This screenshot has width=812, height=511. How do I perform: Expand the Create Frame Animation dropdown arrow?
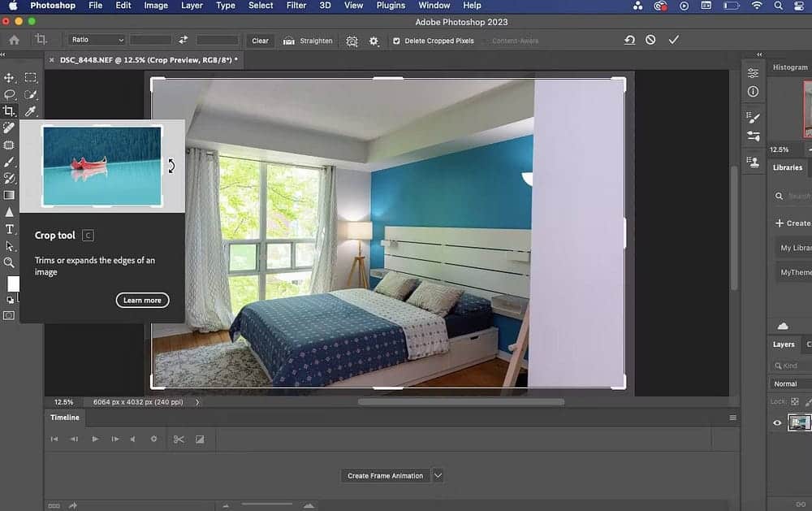point(438,475)
